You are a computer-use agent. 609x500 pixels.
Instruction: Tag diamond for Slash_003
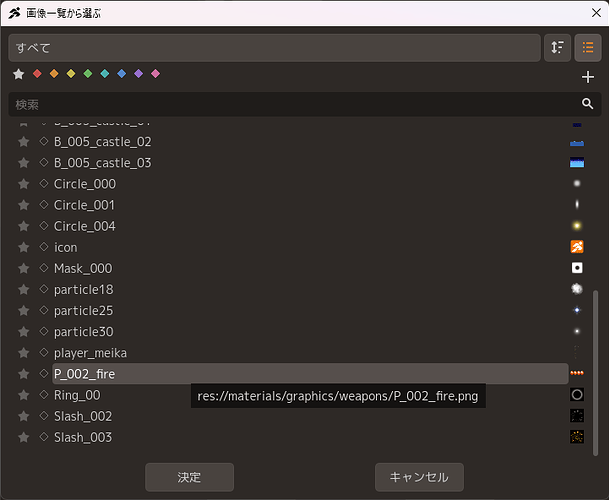coord(44,437)
